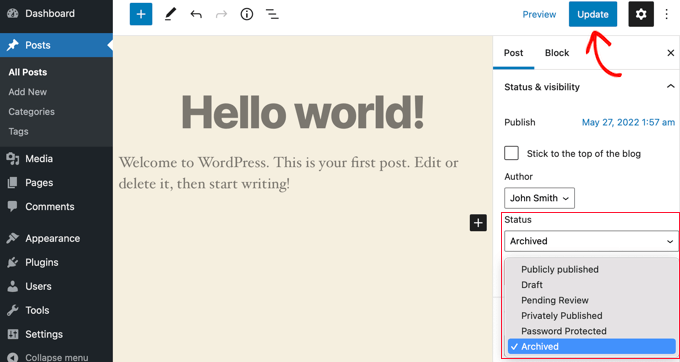Click the Posts pin icon

click(x=13, y=45)
